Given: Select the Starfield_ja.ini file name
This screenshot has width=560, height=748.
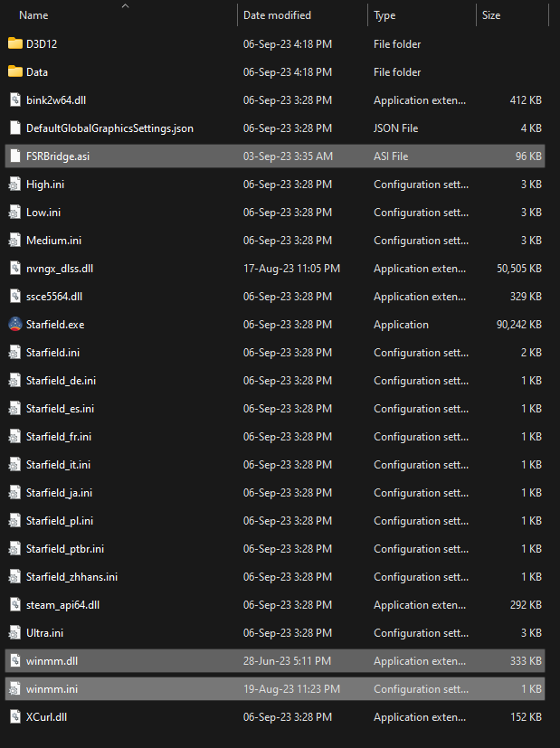Looking at the screenshot, I should [x=59, y=493].
